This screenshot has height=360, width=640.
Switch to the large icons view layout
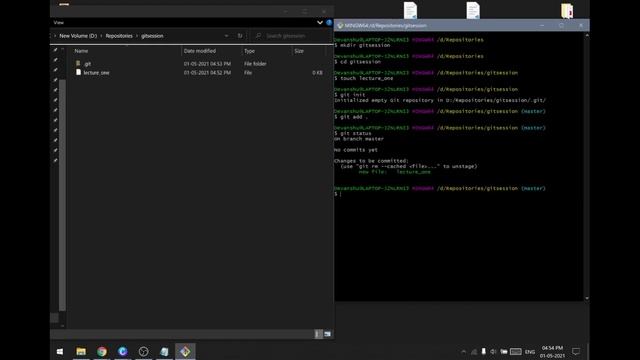[x=327, y=334]
